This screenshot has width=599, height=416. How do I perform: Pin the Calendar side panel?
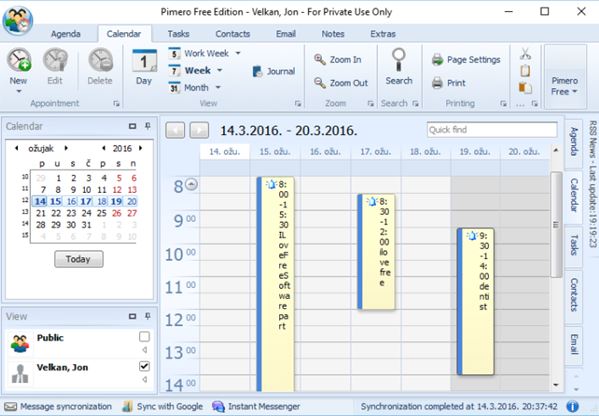(148, 126)
